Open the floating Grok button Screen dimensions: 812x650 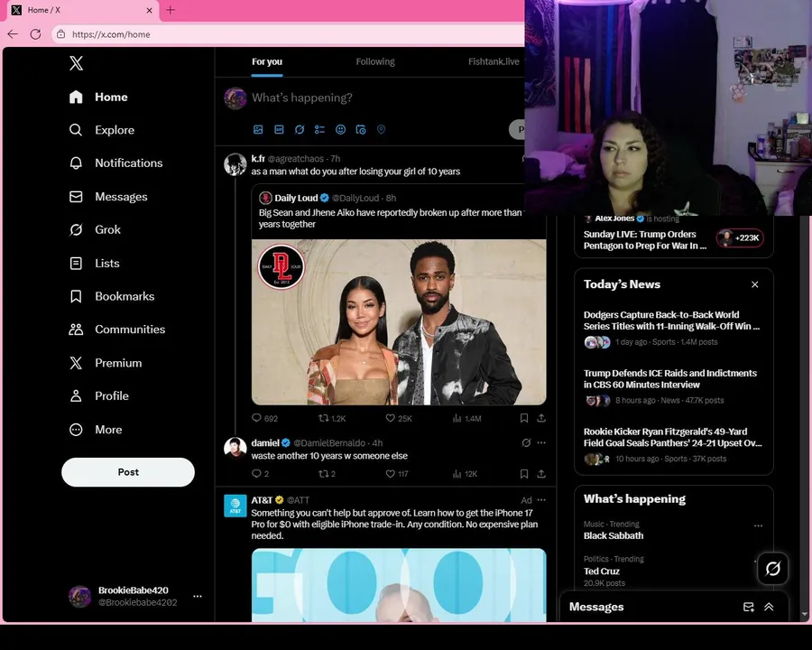point(772,569)
